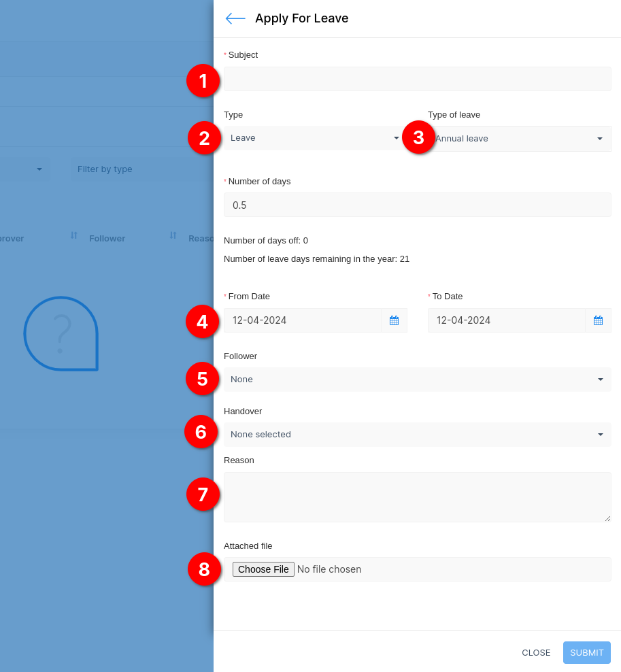Click inside the Reason text area
621x672 pixels.
click(417, 497)
